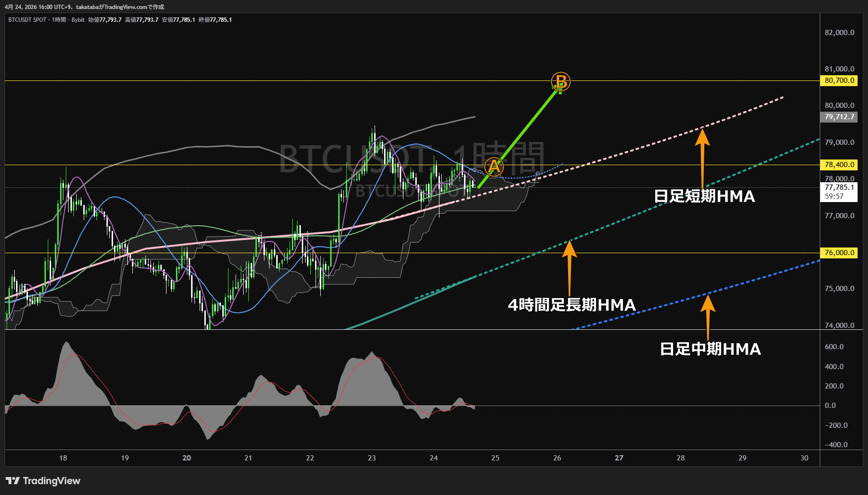Click the current price label 77,785.1
The height and width of the screenshot is (495, 868).
(839, 187)
